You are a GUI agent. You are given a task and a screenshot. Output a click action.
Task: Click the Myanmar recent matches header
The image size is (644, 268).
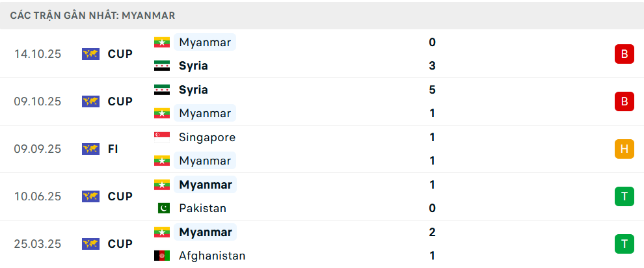pos(92,15)
